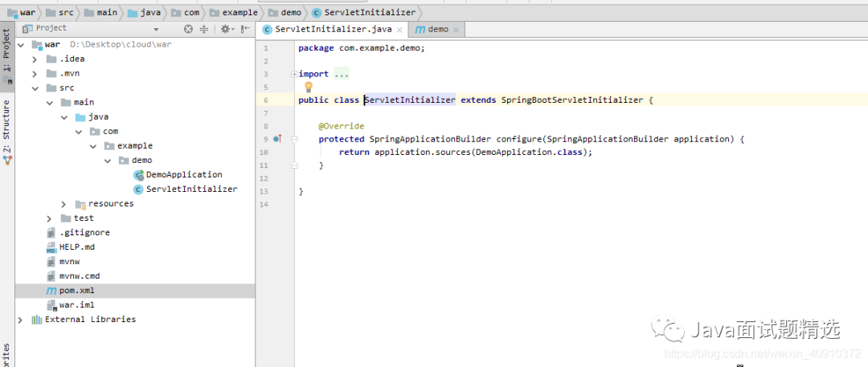Close the demo Maven tab
Viewport: 868px width, 367px height.
click(x=457, y=30)
